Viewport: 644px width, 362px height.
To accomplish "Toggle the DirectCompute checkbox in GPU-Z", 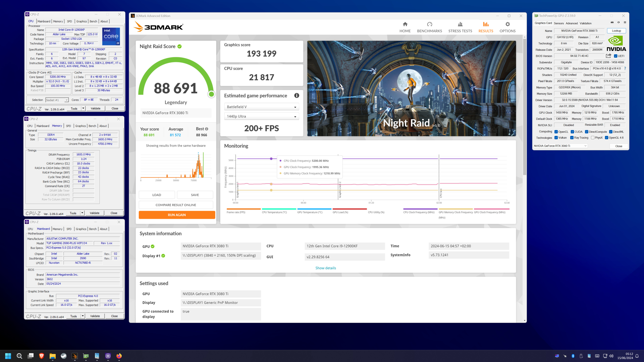I will (x=586, y=132).
